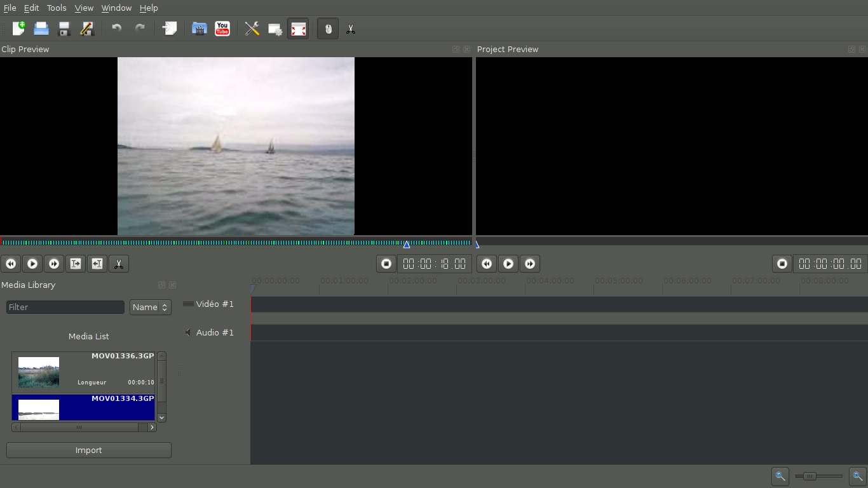868x488 pixels.
Task: Import media into the library
Action: click(88, 450)
